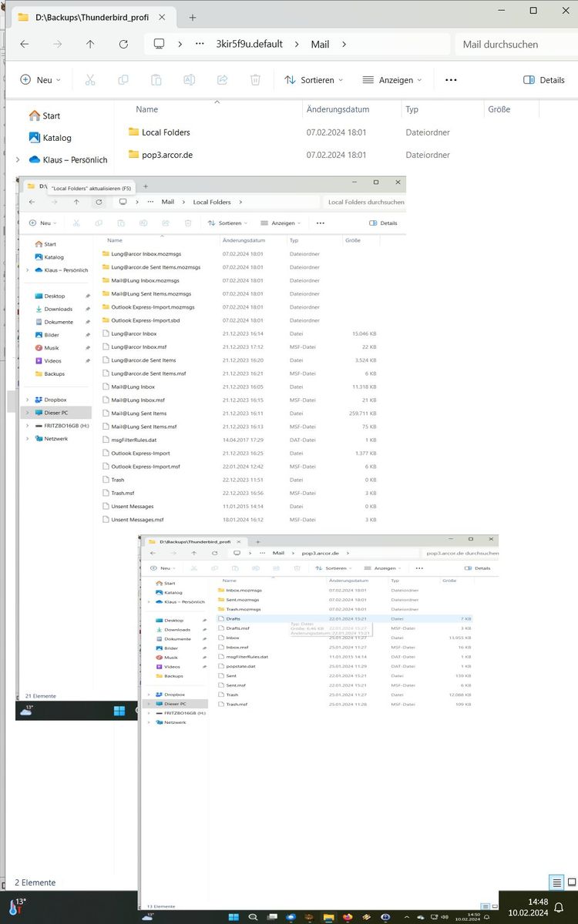578x924 pixels.
Task: Go back in pop3.arcor.de window
Action: (153, 553)
